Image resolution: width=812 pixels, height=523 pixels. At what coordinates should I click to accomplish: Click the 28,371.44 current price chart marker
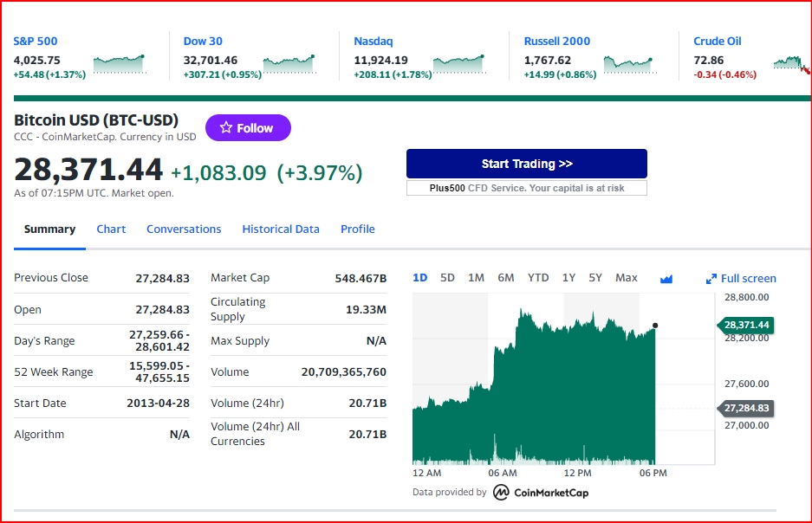745,325
